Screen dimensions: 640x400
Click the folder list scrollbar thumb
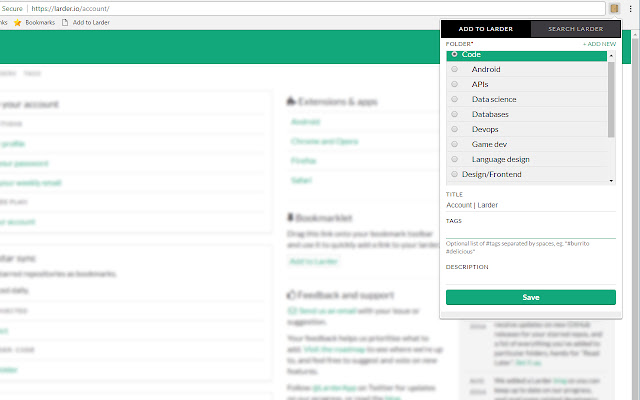(611, 99)
